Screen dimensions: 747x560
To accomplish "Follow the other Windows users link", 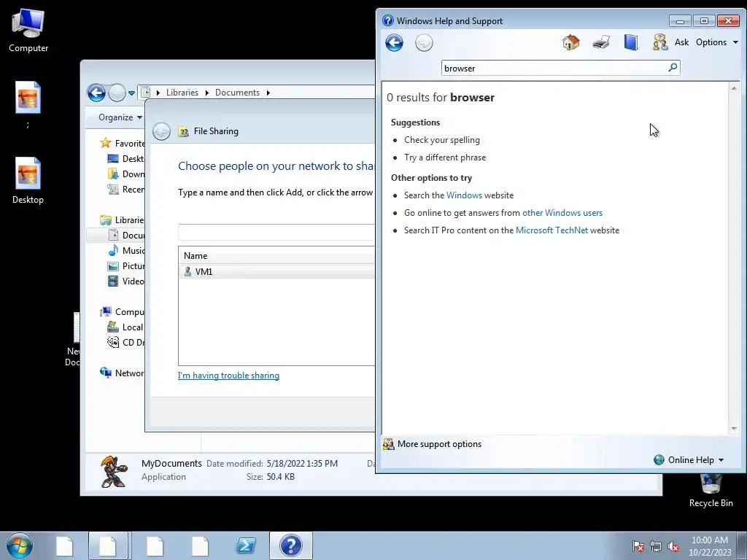I will pos(562,213).
